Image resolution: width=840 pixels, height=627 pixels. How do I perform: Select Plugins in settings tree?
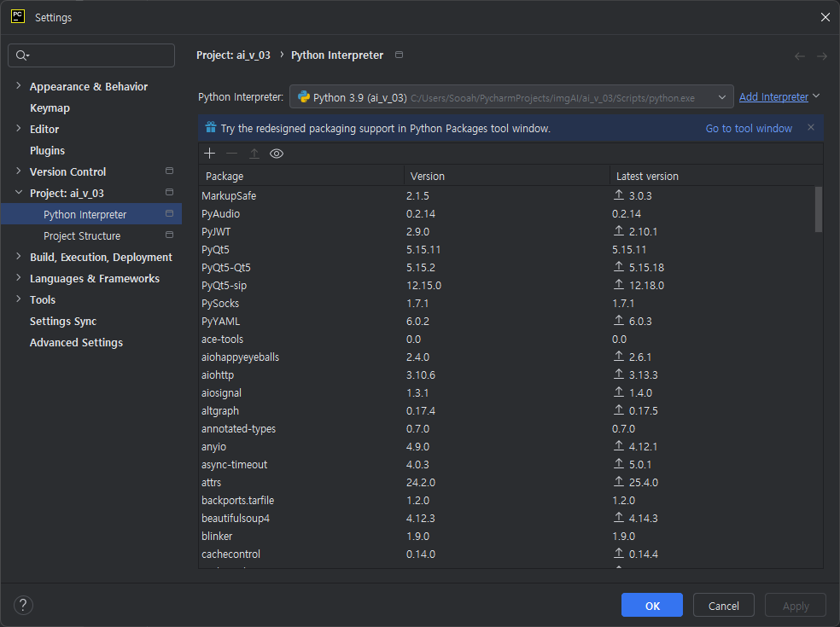point(47,150)
